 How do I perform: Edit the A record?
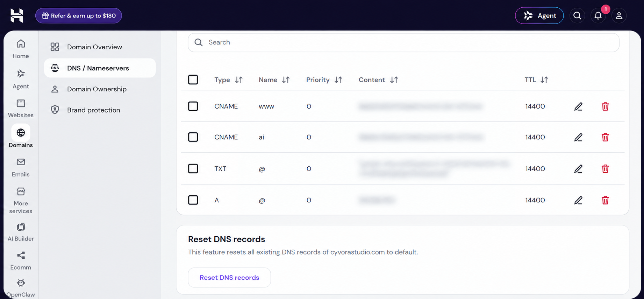pyautogui.click(x=578, y=200)
